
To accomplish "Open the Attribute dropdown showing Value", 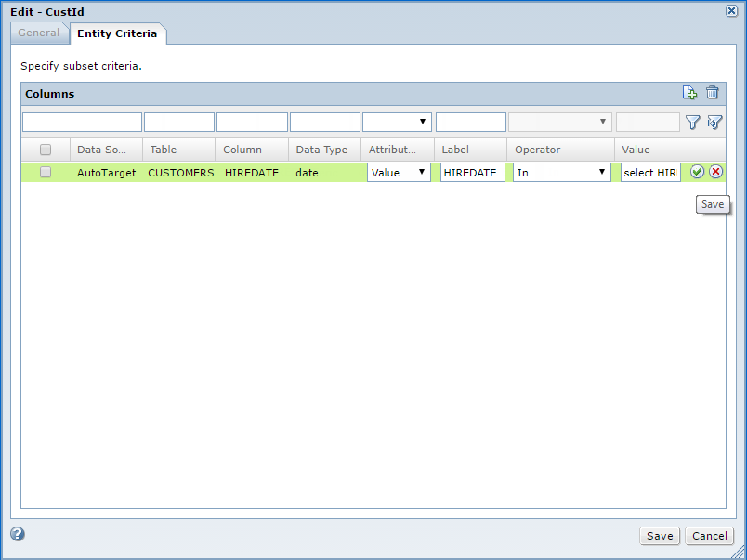I will [399, 173].
